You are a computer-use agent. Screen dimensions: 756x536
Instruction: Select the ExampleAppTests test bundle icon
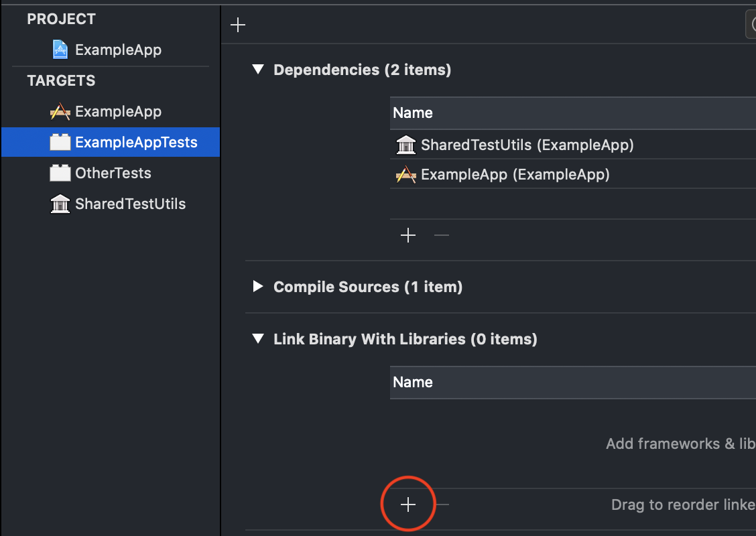coord(60,142)
